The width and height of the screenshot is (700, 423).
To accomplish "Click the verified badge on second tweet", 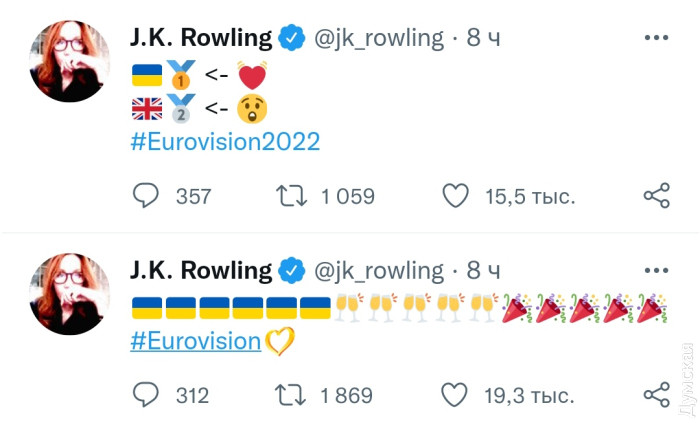I will point(292,271).
